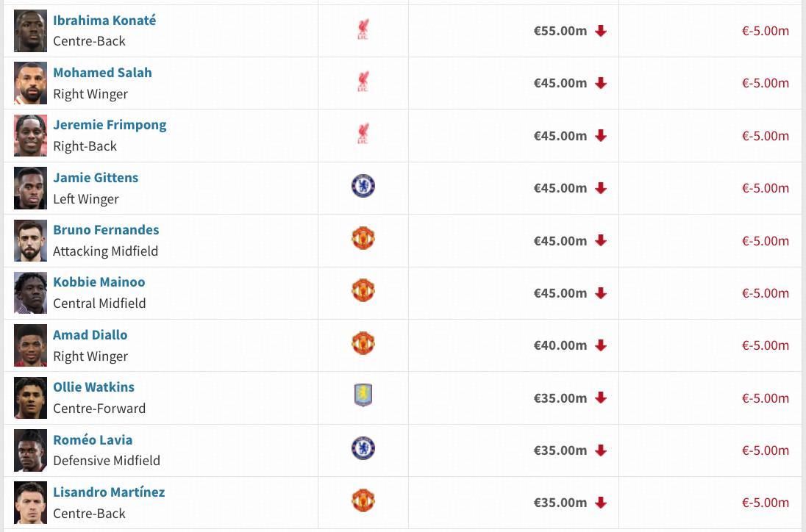Click Jamie Gittens' portrait image

pyautogui.click(x=30, y=188)
